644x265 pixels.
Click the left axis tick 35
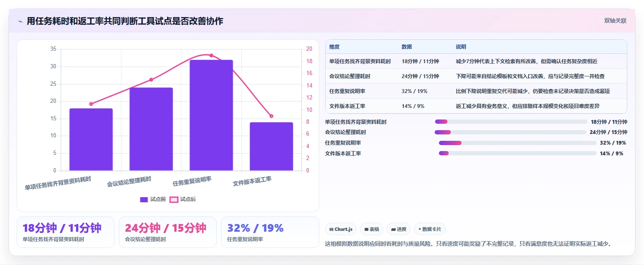[53, 49]
